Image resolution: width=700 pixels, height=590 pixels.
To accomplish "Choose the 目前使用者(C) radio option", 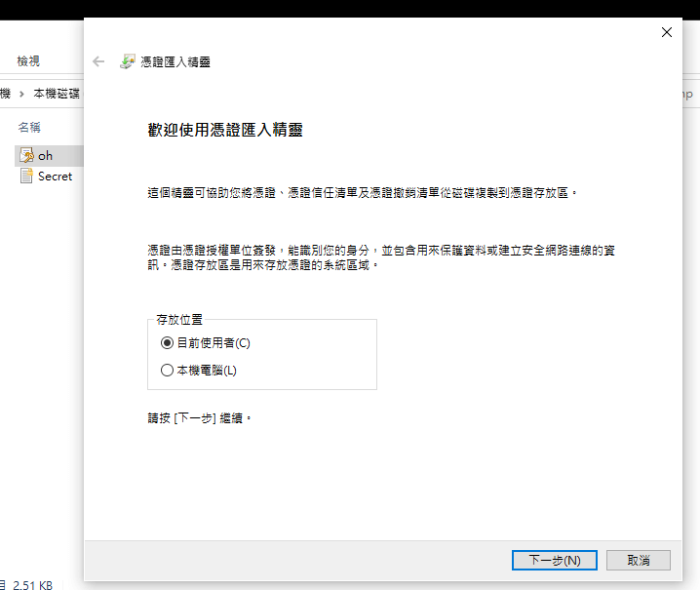I will 167,343.
